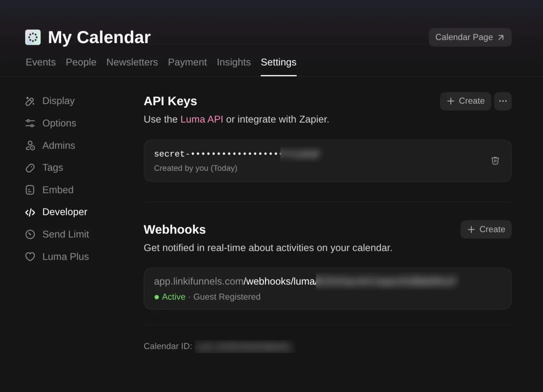Create a new webhook

click(486, 230)
